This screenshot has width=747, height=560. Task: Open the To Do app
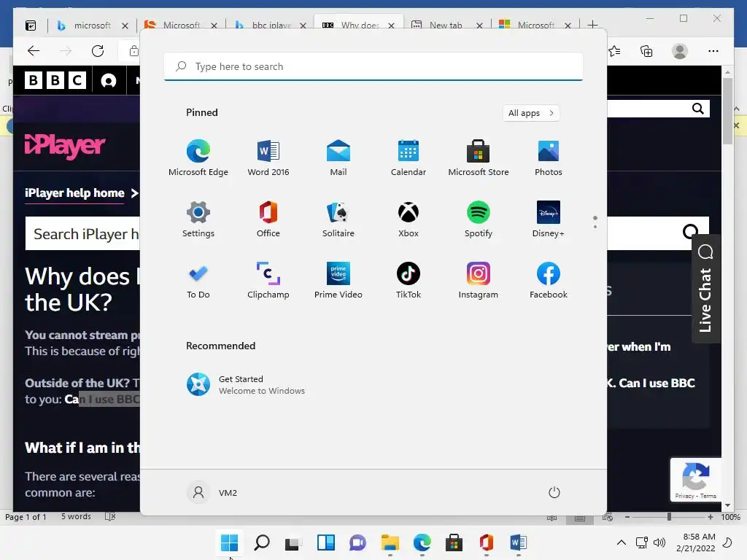click(198, 281)
